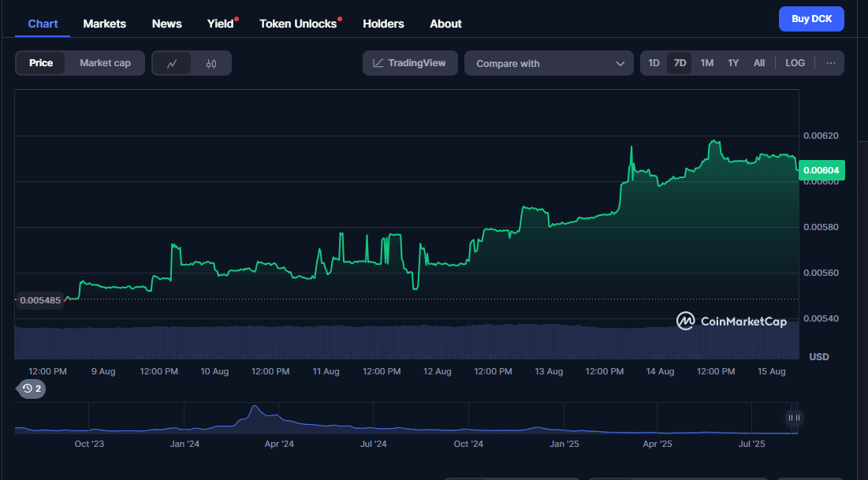Click the CoinMarketCap watermark logo
This screenshot has height=480, width=868.
click(x=731, y=321)
